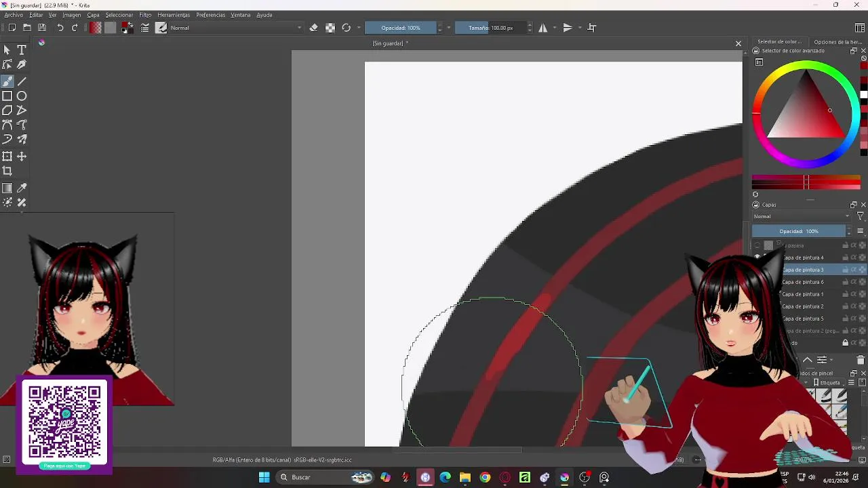The height and width of the screenshot is (488, 868).
Task: Select the Colorize Mask tool
Action: coord(7,203)
